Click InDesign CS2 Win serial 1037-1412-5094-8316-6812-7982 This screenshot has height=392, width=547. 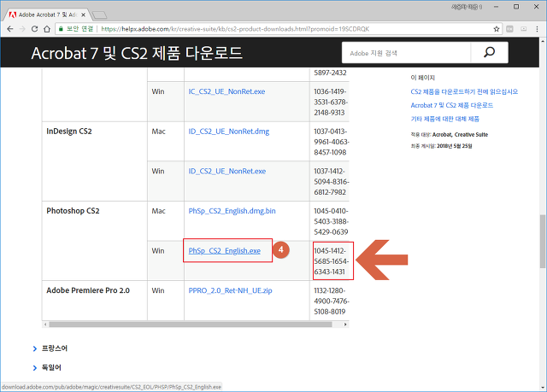[x=331, y=182]
